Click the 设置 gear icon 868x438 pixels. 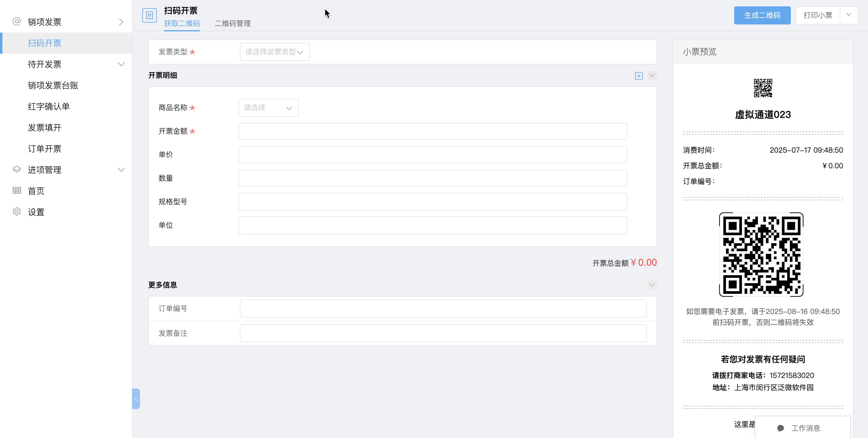(x=17, y=211)
